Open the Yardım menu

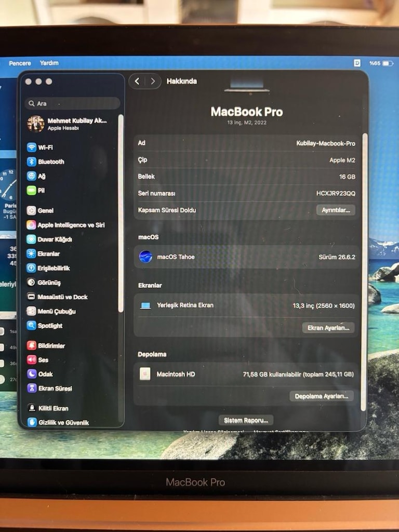[49, 63]
